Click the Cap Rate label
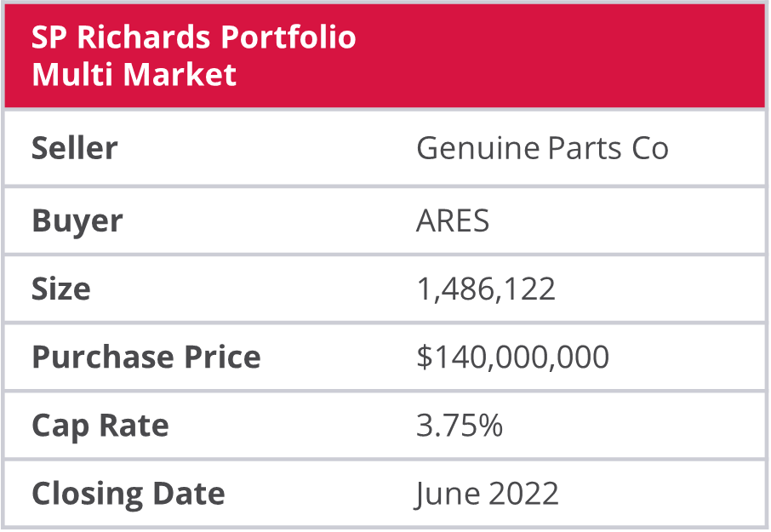The image size is (771, 532). coord(100,425)
